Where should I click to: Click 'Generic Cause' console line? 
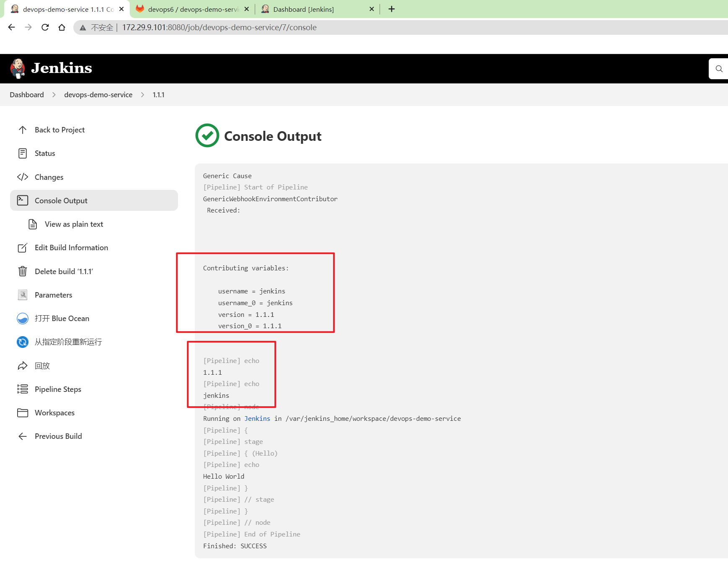tap(227, 176)
